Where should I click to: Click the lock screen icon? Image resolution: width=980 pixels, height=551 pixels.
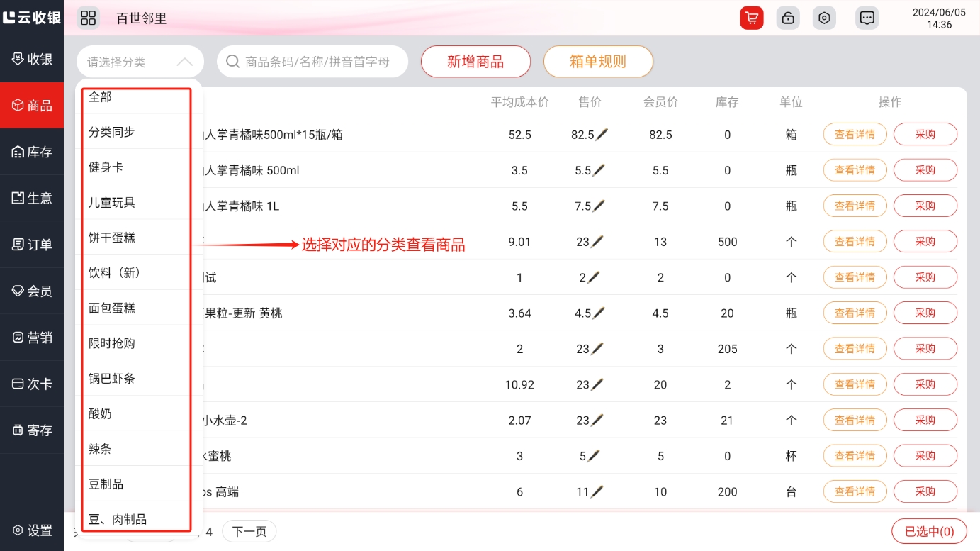click(787, 18)
